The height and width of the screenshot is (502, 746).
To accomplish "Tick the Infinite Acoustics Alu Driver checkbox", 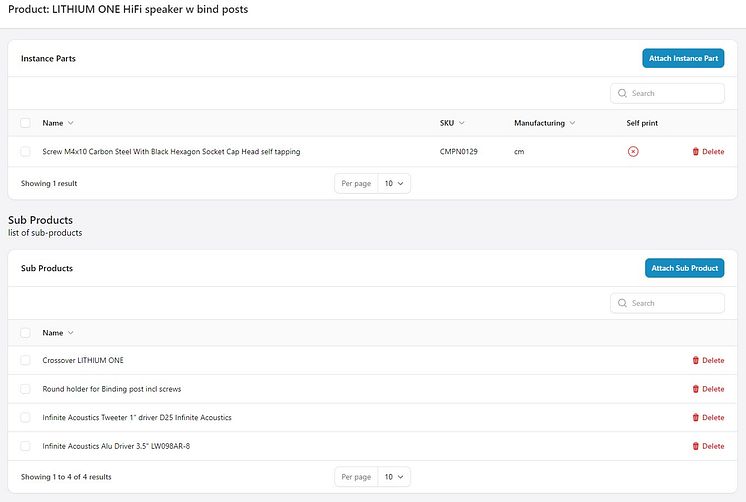I will coord(25,446).
